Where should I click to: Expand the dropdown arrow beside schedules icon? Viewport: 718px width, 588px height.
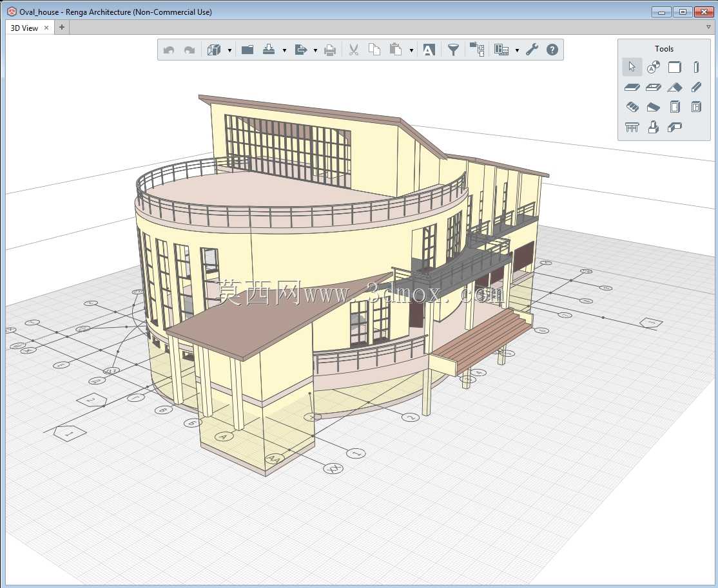pos(517,50)
